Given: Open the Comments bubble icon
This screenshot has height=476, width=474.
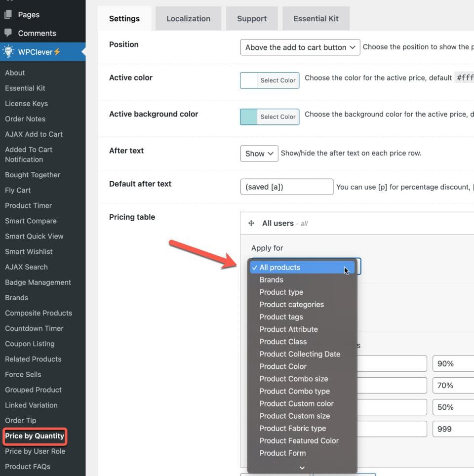Looking at the screenshot, I should click(x=8, y=33).
